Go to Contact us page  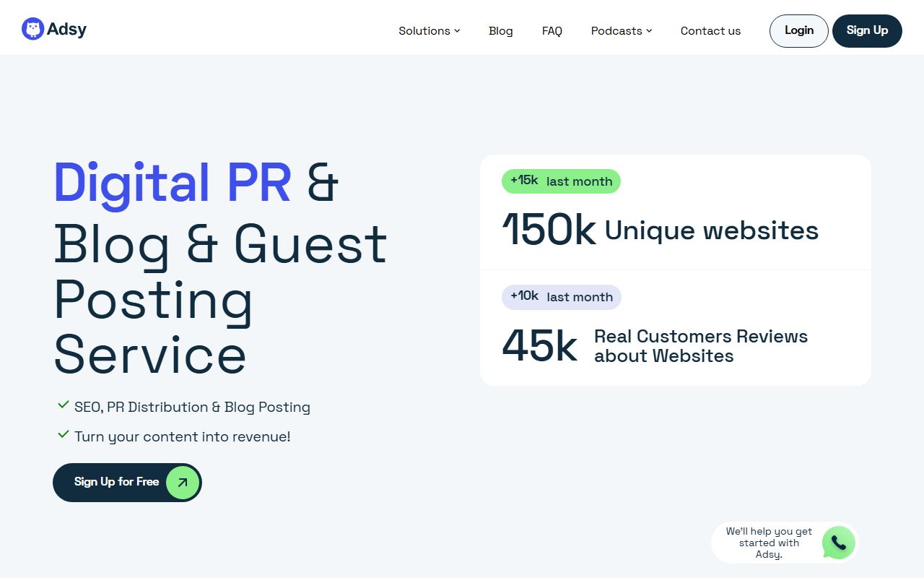click(x=710, y=30)
